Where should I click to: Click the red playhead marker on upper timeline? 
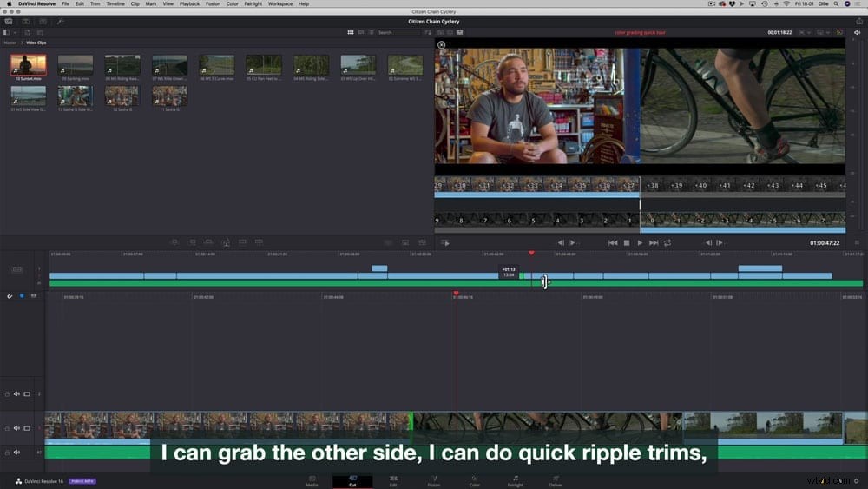531,253
